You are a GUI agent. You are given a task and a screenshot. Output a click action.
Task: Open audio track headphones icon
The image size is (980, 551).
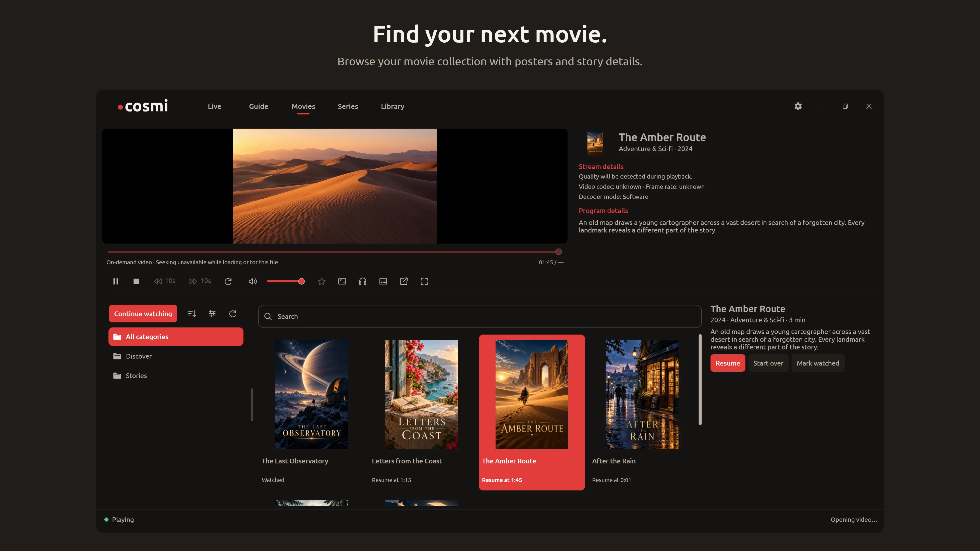click(363, 281)
